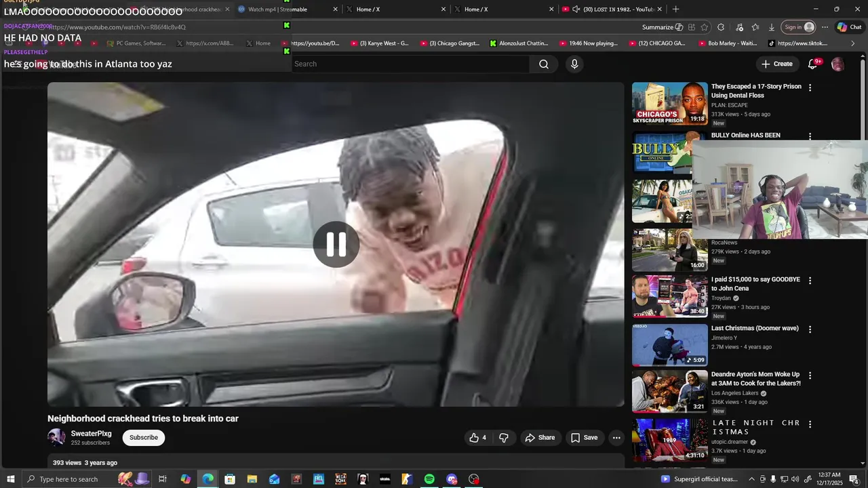Click the YouTube search magnifier icon

click(544, 64)
